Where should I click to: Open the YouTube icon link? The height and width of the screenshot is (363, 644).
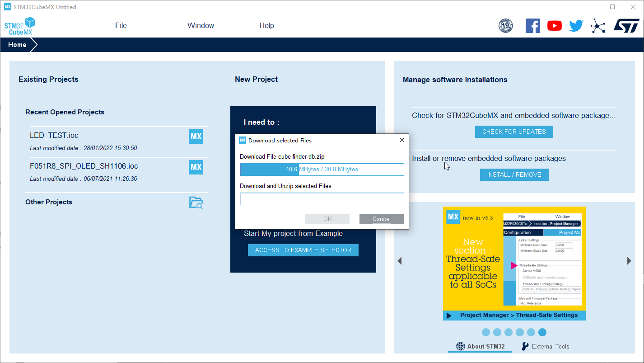click(555, 26)
